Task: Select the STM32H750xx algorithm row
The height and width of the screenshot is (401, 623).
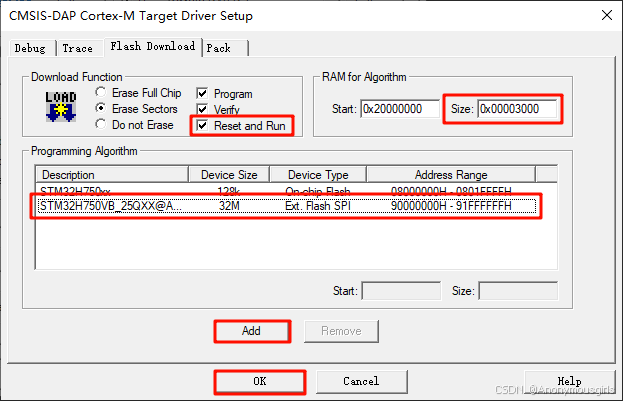Action: tap(286, 191)
